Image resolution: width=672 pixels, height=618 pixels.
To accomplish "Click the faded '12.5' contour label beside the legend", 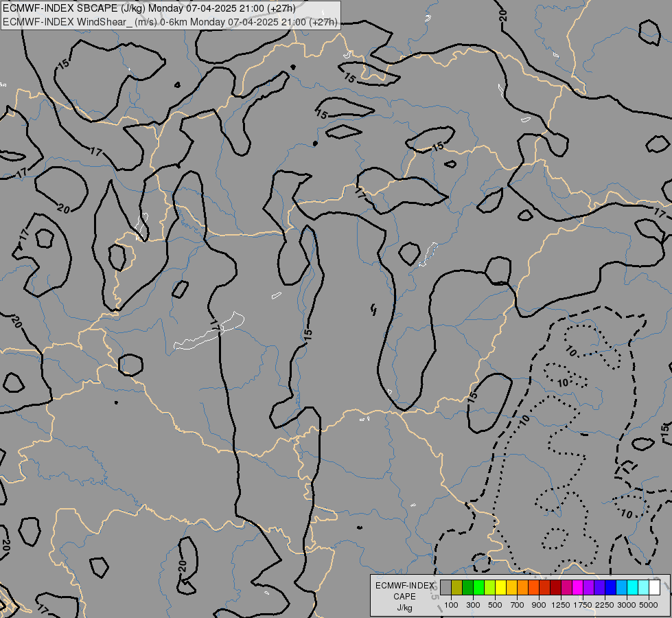I will (435, 591).
